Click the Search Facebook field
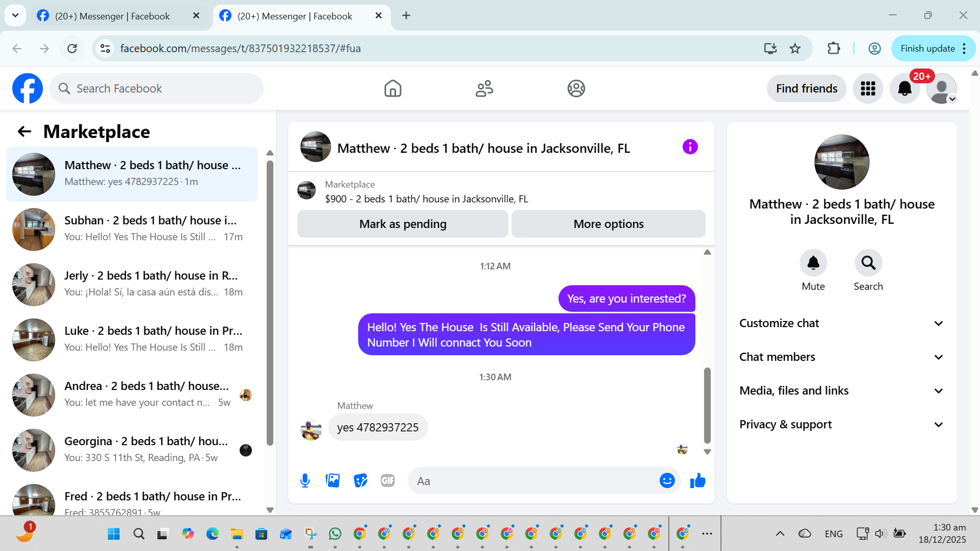This screenshot has height=551, width=980. (156, 88)
